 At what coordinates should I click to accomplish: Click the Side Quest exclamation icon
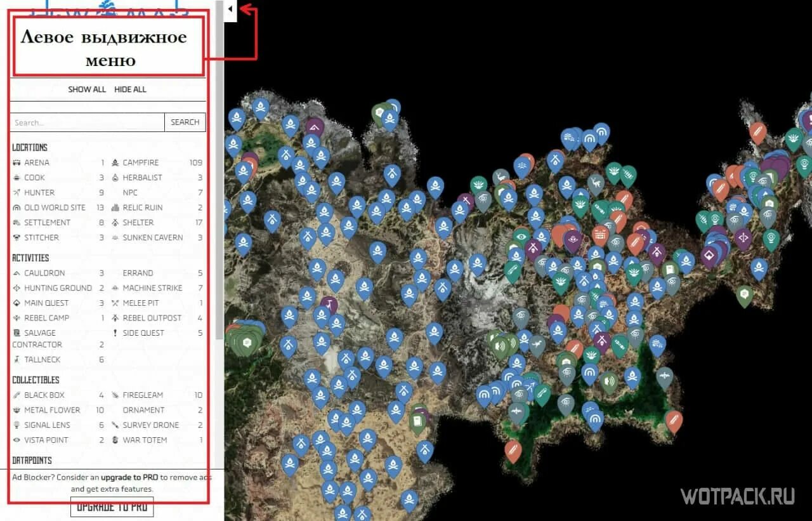[115, 333]
